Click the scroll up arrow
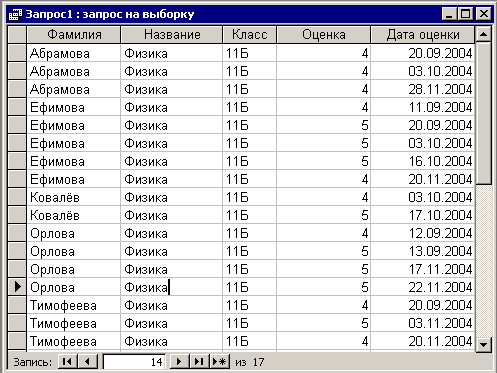Image resolution: width=497 pixels, height=373 pixels. click(x=483, y=34)
